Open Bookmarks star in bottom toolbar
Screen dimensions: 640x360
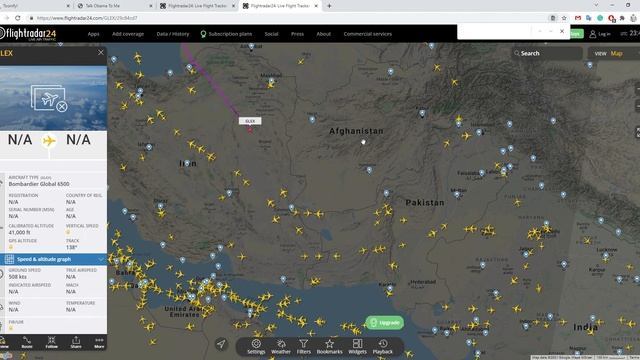coord(329,346)
